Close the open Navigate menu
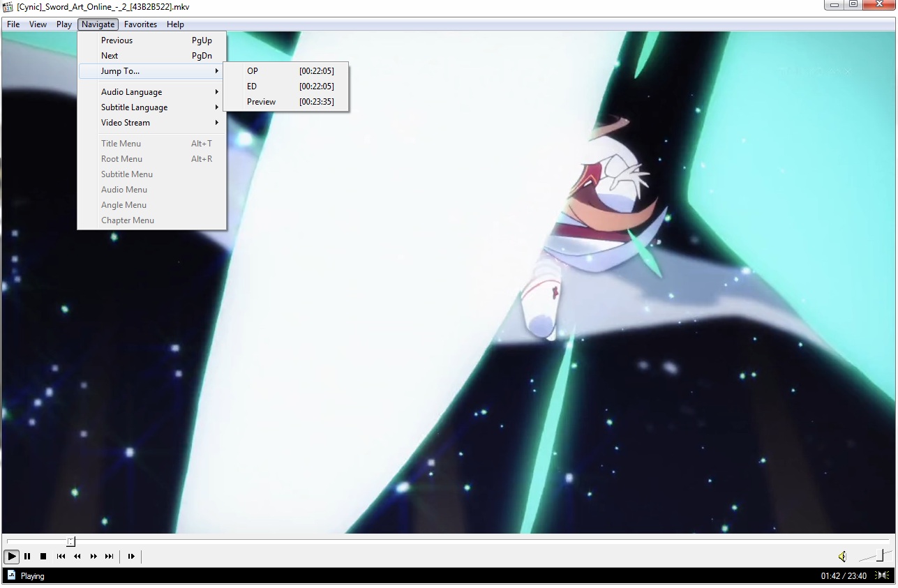The width and height of the screenshot is (898, 588). (x=98, y=24)
